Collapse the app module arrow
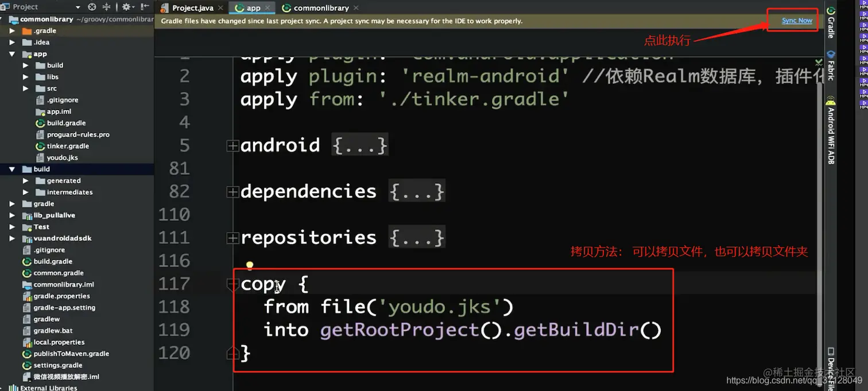 [12, 54]
